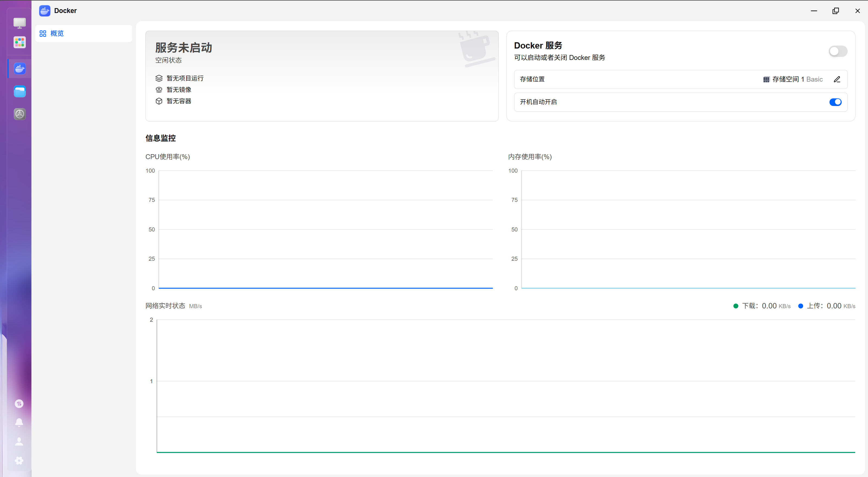Open the user profile icon in dock

point(19,442)
